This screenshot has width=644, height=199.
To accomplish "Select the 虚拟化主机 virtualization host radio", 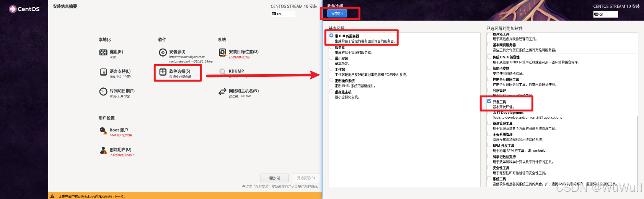I will tap(331, 92).
